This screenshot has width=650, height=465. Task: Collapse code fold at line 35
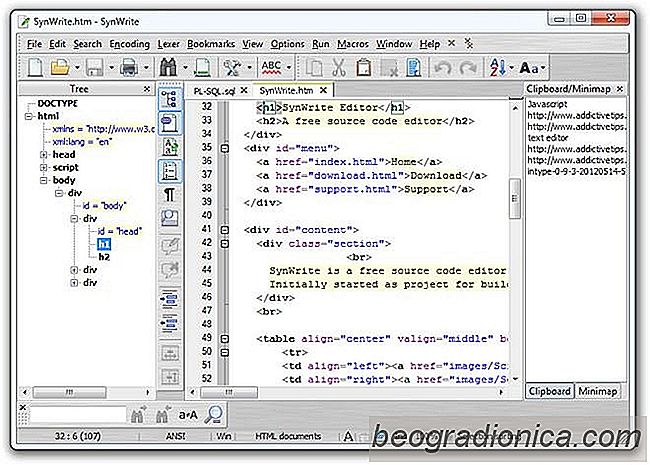click(x=224, y=148)
